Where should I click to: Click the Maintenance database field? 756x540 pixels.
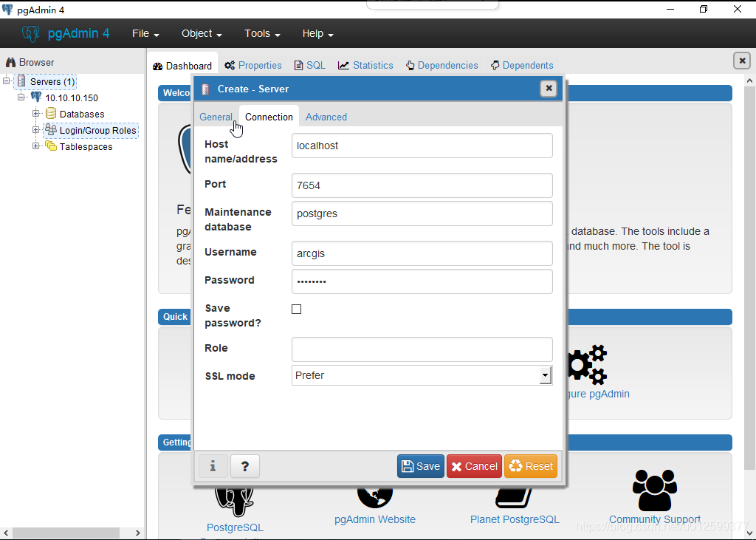click(x=422, y=213)
